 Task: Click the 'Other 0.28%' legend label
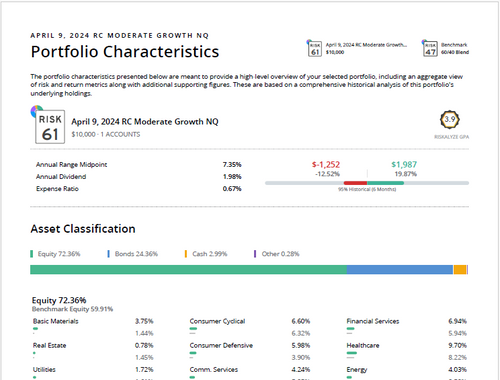[x=280, y=254]
